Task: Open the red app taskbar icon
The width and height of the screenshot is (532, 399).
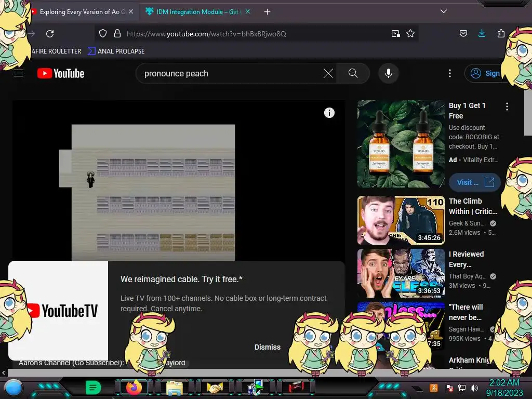Action: pos(296,388)
